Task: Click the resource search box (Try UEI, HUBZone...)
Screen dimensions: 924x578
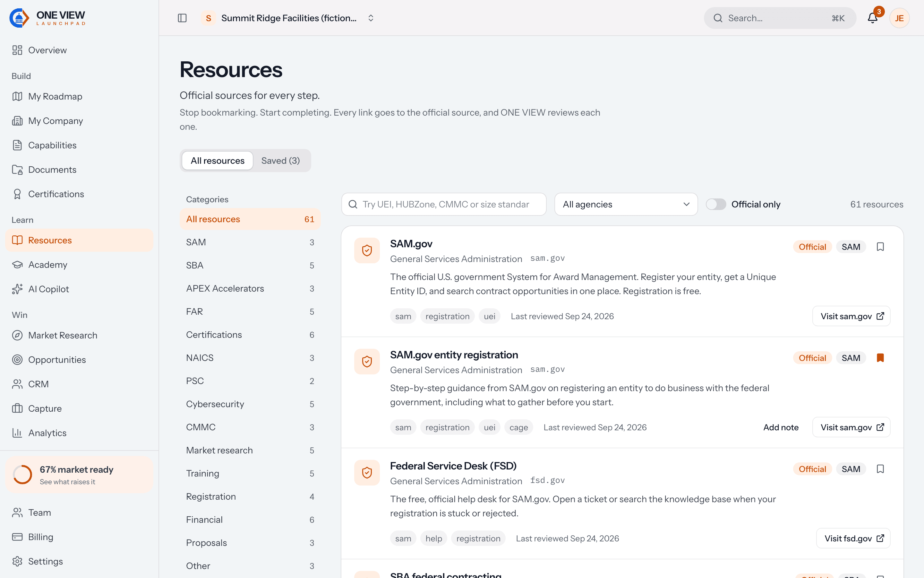Action: pos(444,204)
